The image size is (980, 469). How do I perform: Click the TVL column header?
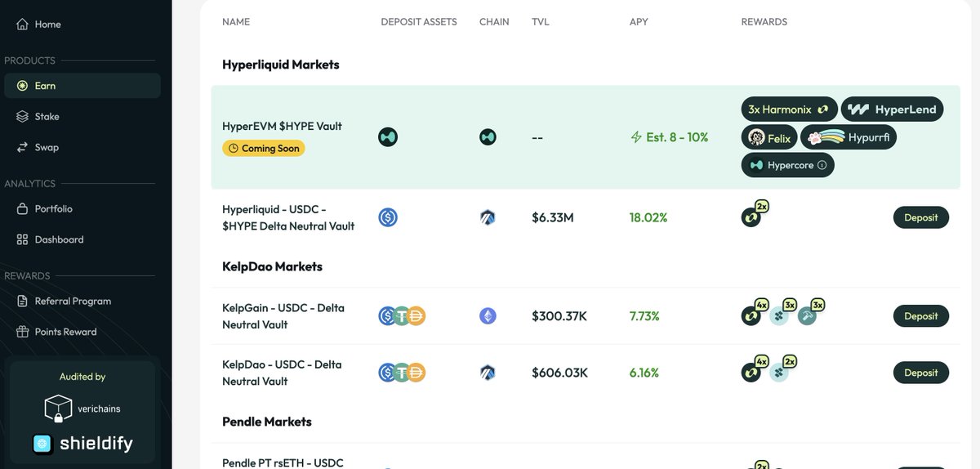click(541, 22)
